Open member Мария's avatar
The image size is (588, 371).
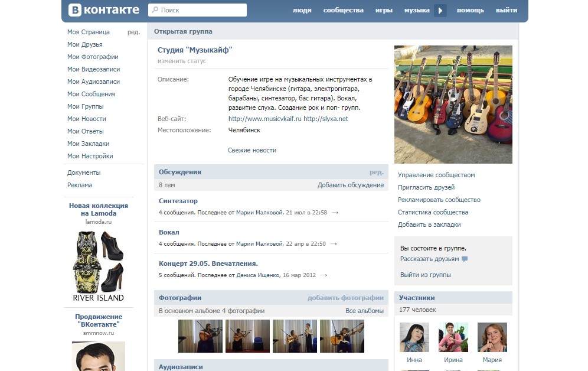(x=492, y=337)
